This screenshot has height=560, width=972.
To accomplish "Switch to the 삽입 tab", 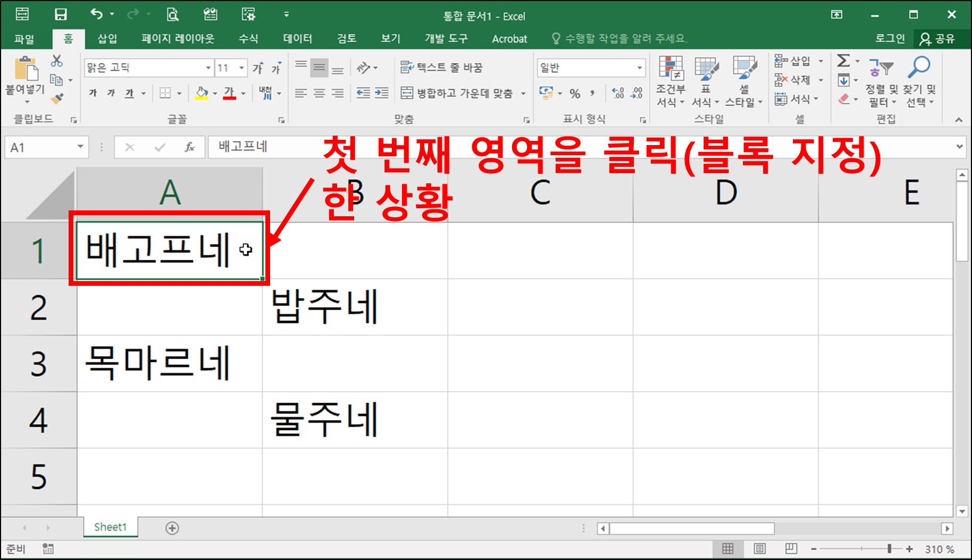I will (x=107, y=39).
